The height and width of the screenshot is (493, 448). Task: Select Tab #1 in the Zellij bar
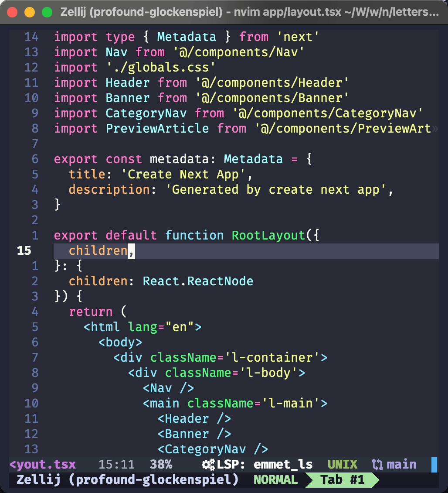(x=342, y=480)
